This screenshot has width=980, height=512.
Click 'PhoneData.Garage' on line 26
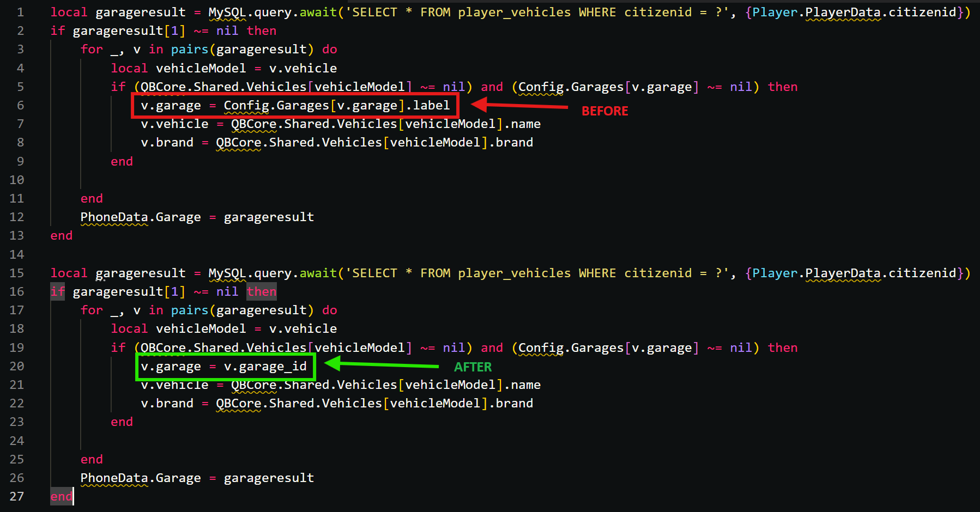pyautogui.click(x=141, y=478)
